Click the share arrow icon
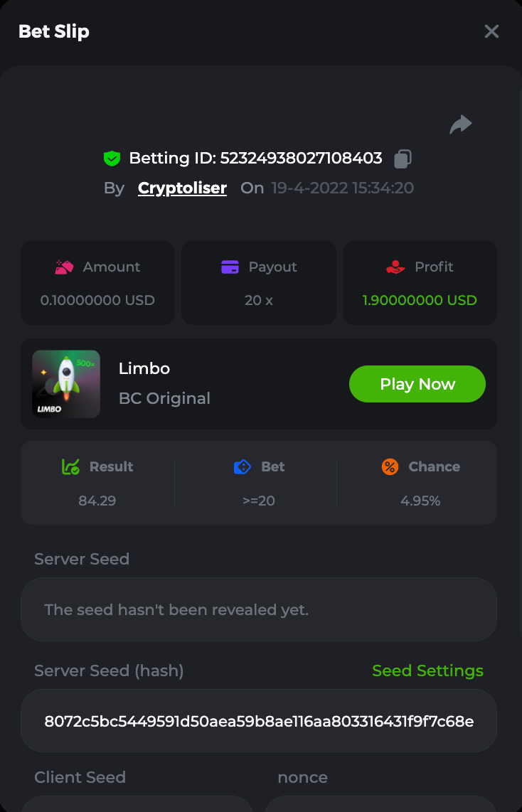522x812 pixels. coord(461,125)
